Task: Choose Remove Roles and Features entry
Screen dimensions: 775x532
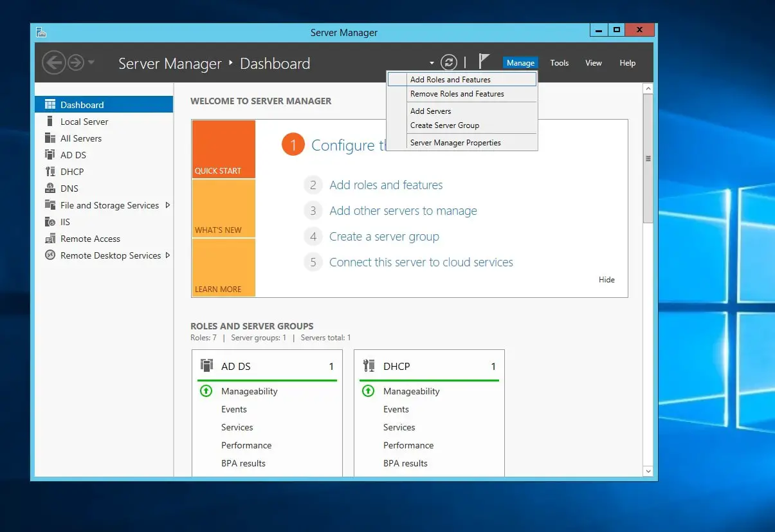Action: [462, 94]
